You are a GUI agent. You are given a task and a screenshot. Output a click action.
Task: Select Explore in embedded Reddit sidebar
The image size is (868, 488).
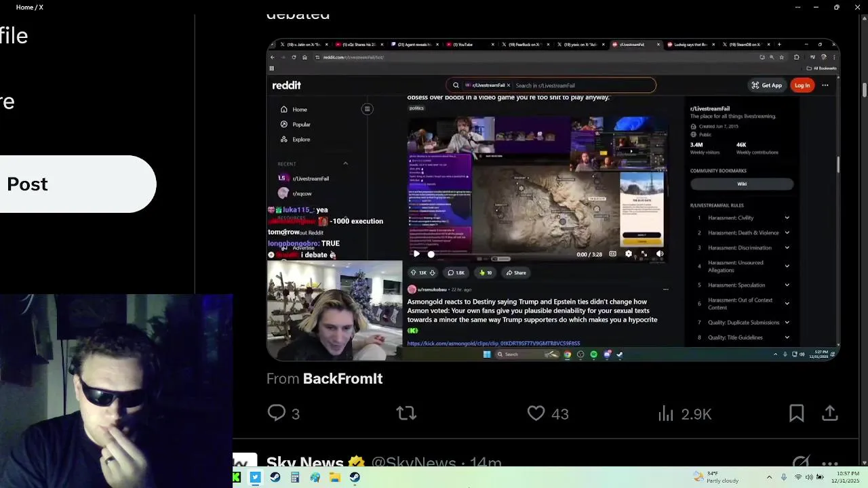296,139
